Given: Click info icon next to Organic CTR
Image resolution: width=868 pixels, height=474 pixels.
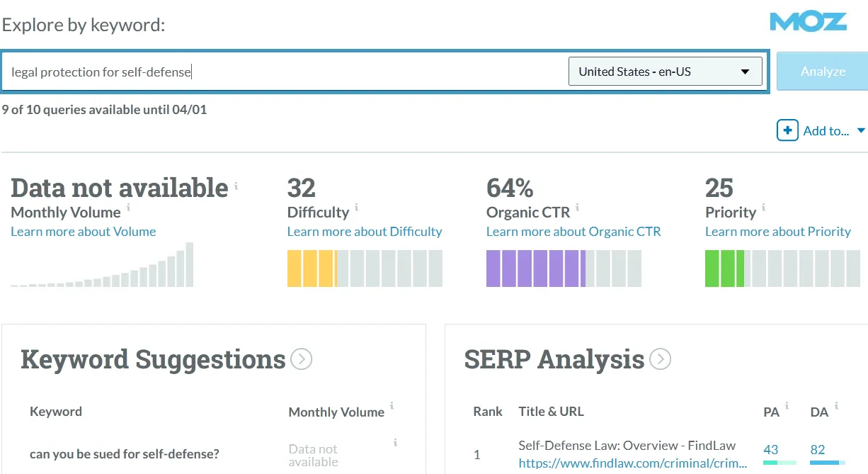Looking at the screenshot, I should click(x=577, y=208).
